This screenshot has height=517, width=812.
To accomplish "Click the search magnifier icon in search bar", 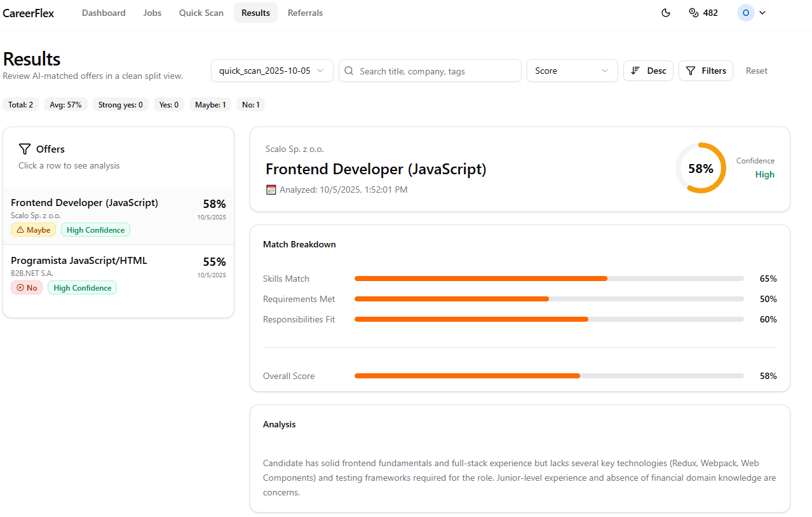I will pos(349,71).
